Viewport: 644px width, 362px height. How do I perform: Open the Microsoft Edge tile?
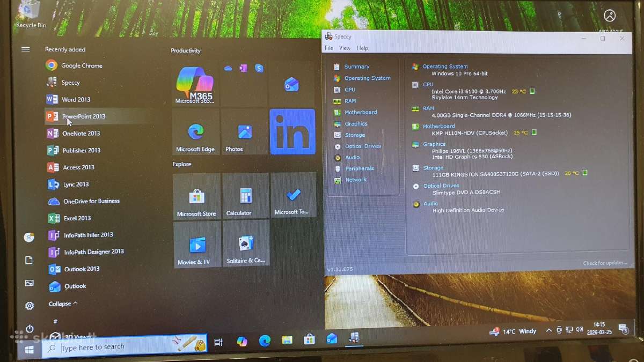[x=195, y=131]
